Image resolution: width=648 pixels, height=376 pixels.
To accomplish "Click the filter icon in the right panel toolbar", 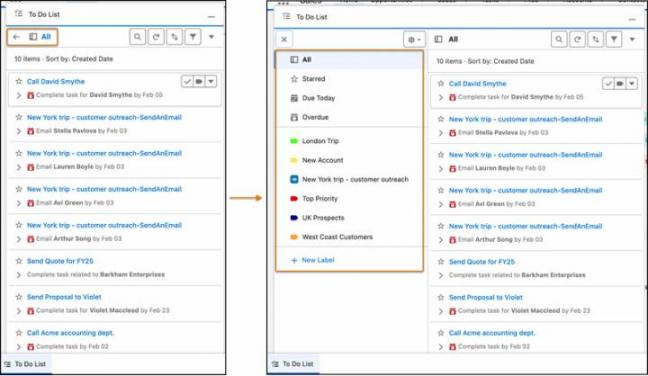I will coord(614,39).
